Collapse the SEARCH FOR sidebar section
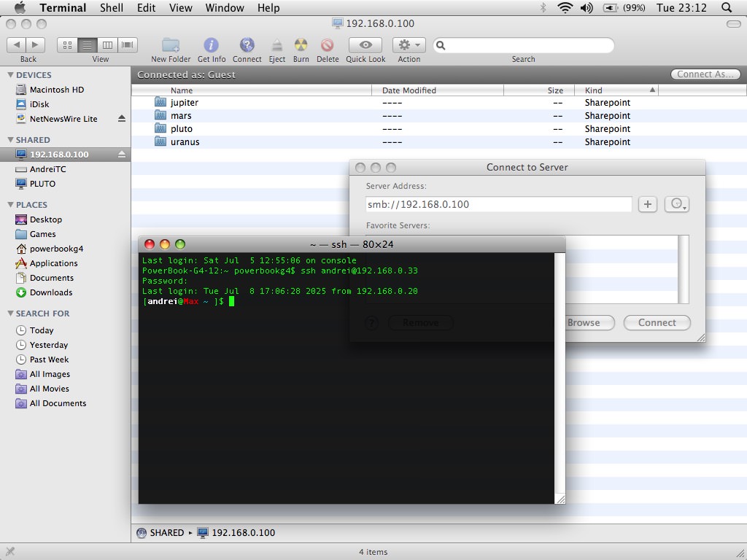The height and width of the screenshot is (560, 747). click(x=10, y=313)
